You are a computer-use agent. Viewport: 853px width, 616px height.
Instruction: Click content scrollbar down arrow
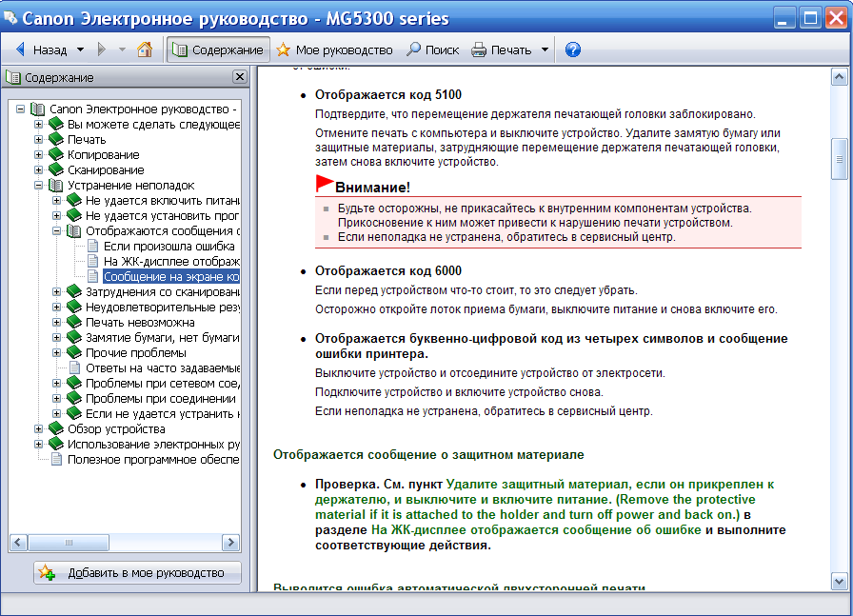[840, 581]
